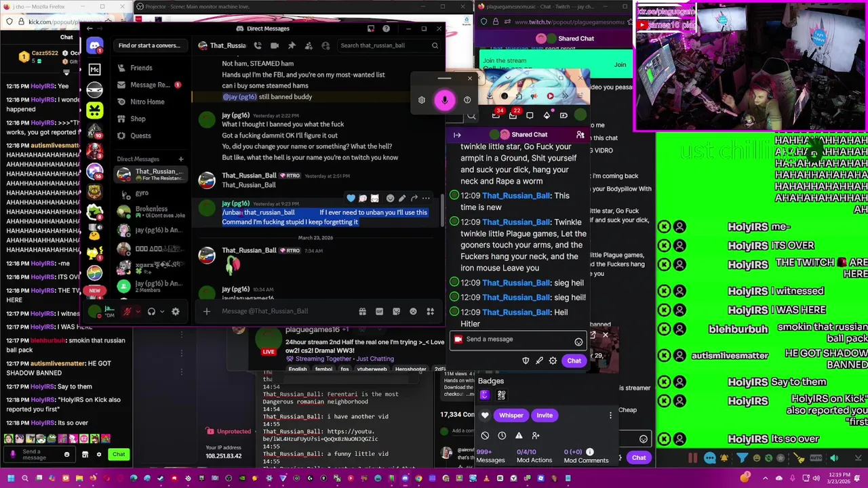The width and height of the screenshot is (868, 488).
Task: Open Mod Comments tab on user card
Action: pos(586,456)
